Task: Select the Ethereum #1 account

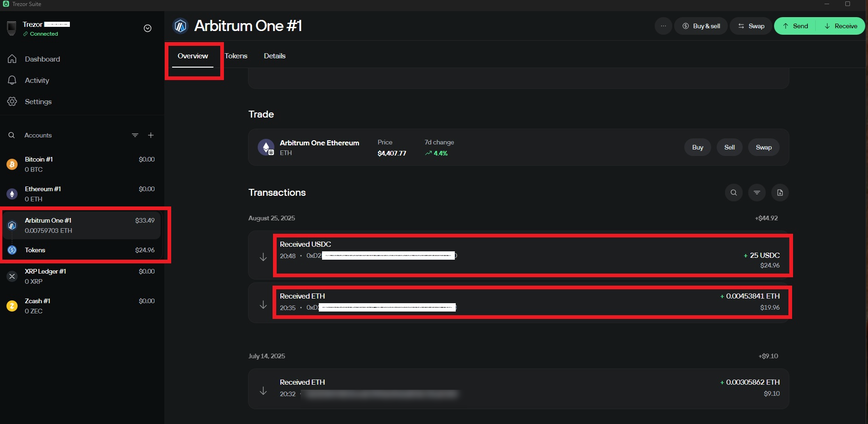Action: pyautogui.click(x=82, y=194)
